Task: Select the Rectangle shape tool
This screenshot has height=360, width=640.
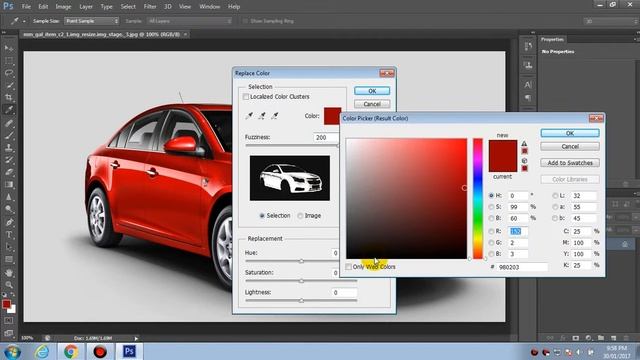Action: pyautogui.click(x=9, y=259)
